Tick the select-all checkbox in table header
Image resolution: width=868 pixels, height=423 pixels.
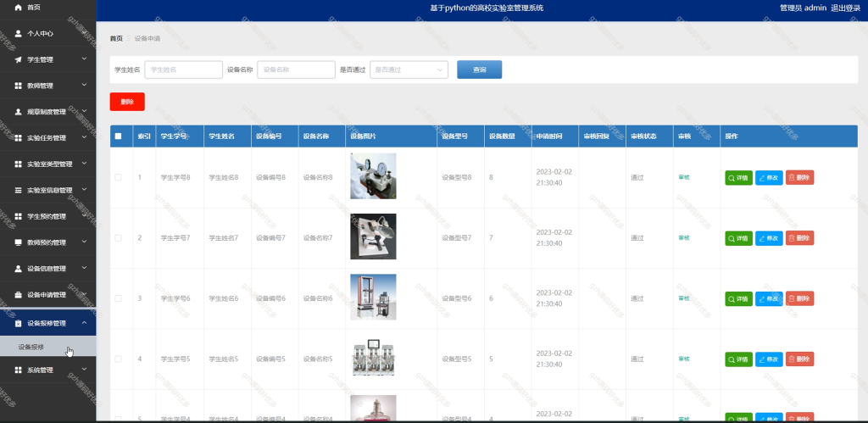(x=118, y=136)
